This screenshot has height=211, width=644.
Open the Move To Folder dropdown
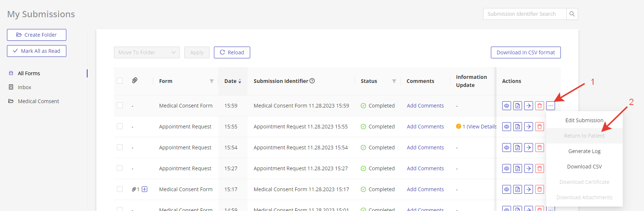(147, 52)
